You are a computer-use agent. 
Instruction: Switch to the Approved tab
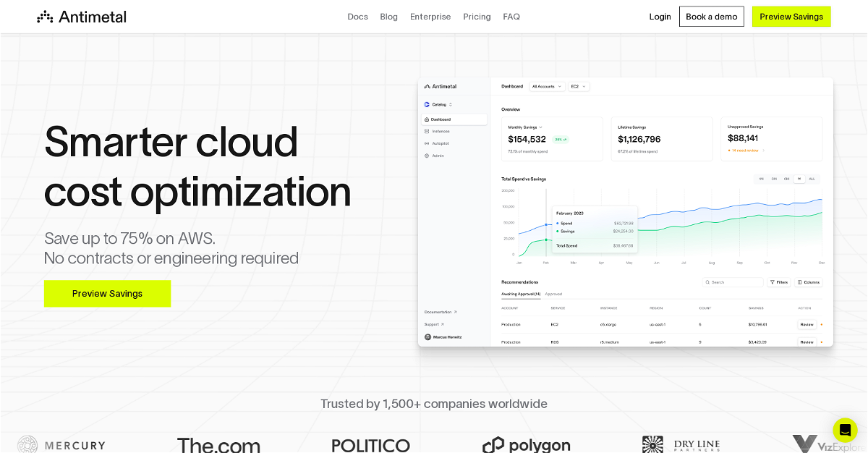tap(553, 294)
